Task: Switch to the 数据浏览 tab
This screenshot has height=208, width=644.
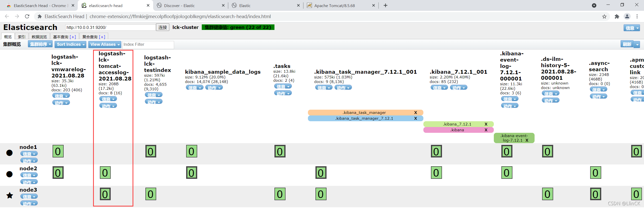Action: [39, 37]
